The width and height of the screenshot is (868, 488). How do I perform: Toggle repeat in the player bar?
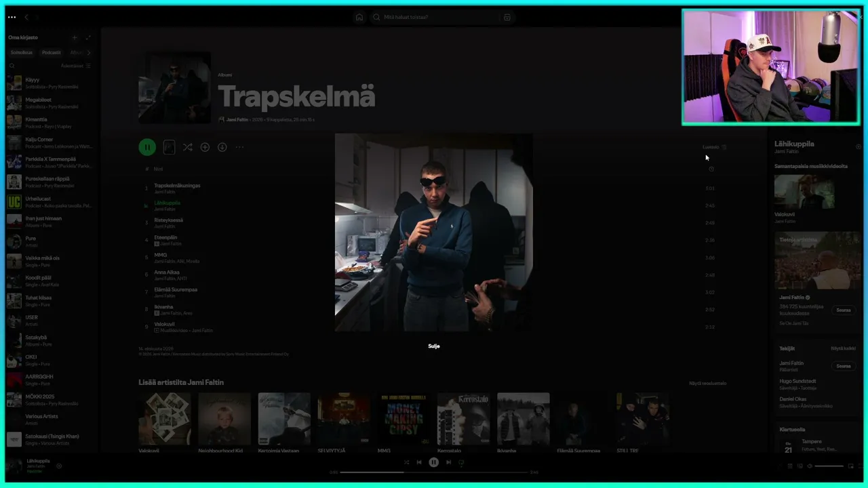pos(461,462)
